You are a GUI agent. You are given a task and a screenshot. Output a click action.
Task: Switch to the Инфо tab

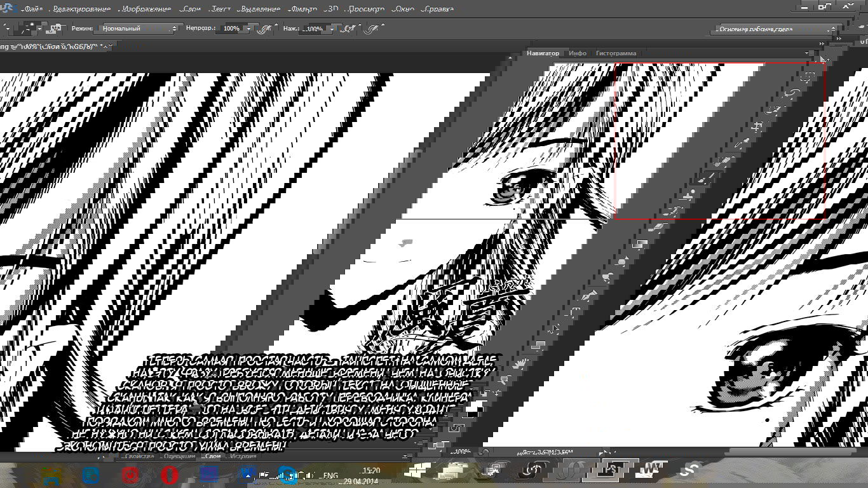click(578, 53)
